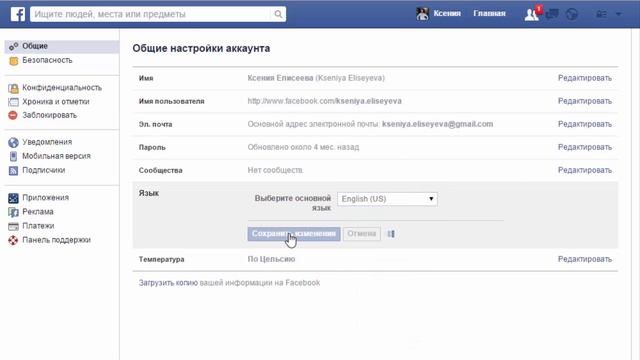The image size is (640, 360).
Task: Click the profile URL kseniya.eliseyeva text
Action: 369,101
